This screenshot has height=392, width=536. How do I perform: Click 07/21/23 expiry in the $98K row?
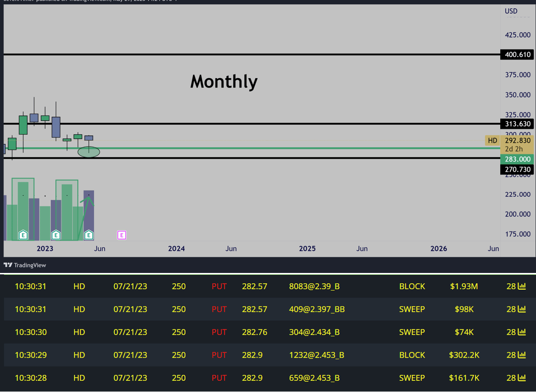click(130, 309)
